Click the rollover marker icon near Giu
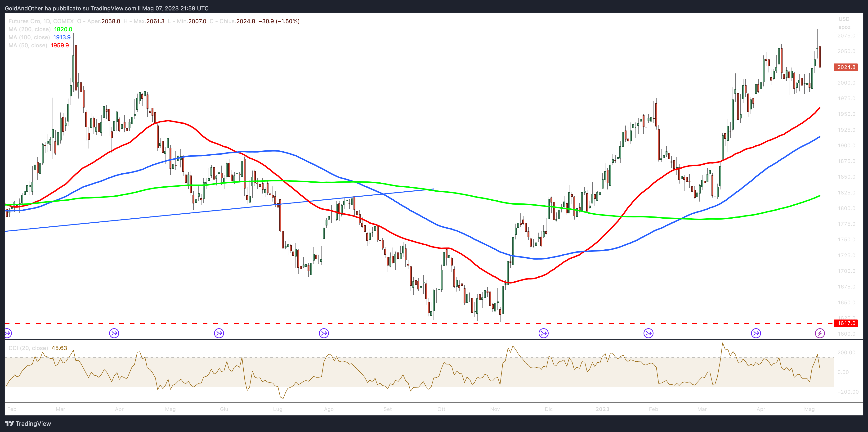Screen dimensions: 868x432 (219, 333)
